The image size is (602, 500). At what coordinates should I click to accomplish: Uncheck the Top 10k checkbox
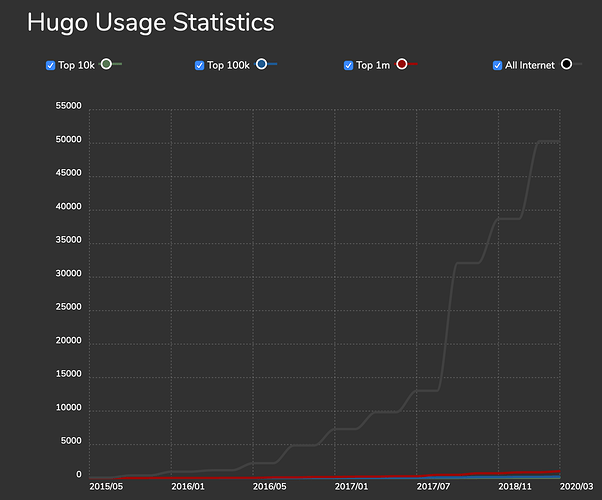[x=50, y=66]
